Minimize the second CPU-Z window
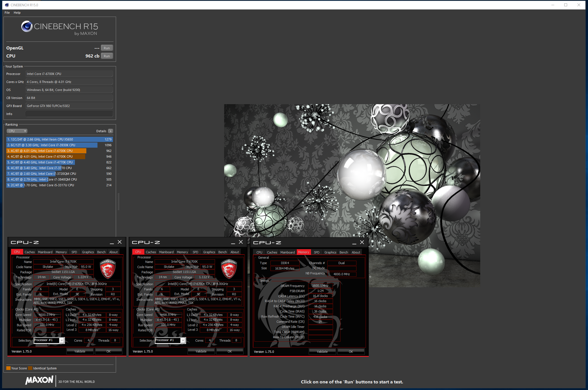This screenshot has height=390, width=588. 233,243
